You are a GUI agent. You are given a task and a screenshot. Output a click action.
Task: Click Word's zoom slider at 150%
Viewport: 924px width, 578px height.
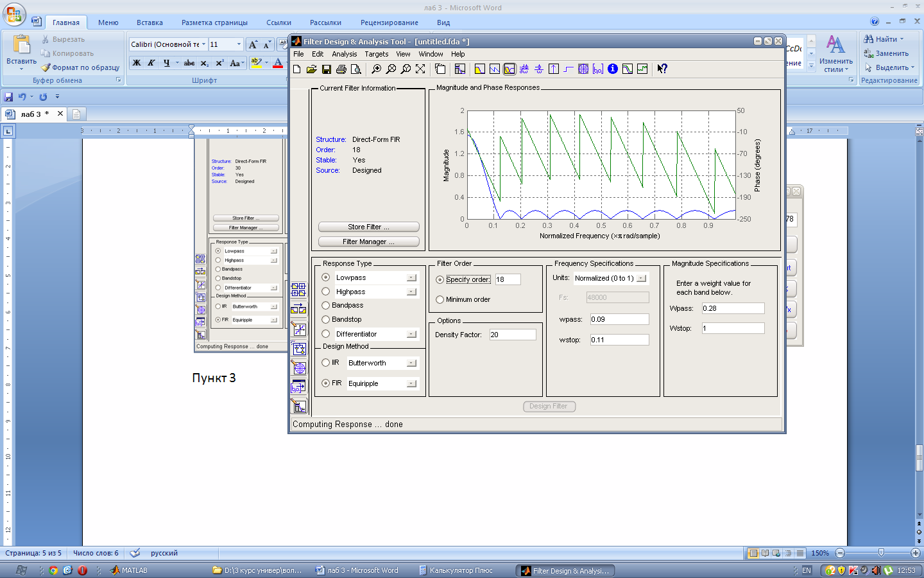[881, 553]
